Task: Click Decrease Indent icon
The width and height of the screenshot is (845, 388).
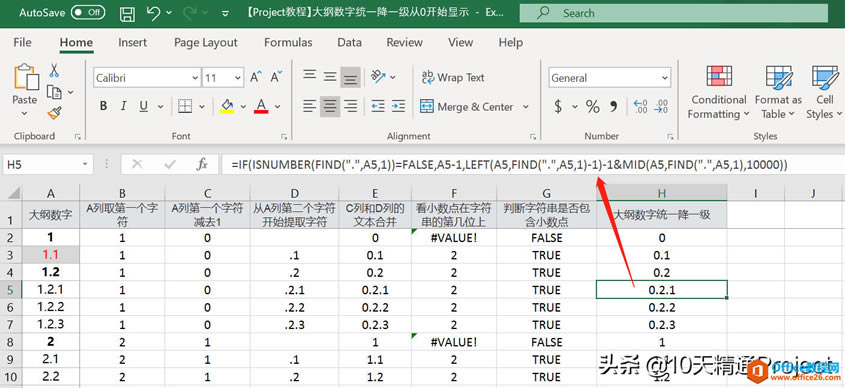Action: pyautogui.click(x=378, y=106)
